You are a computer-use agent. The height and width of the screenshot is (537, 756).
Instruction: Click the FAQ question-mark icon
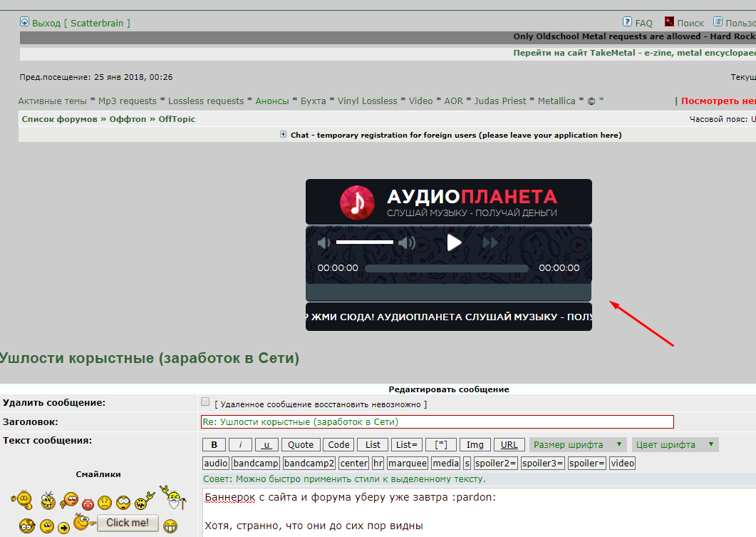627,21
